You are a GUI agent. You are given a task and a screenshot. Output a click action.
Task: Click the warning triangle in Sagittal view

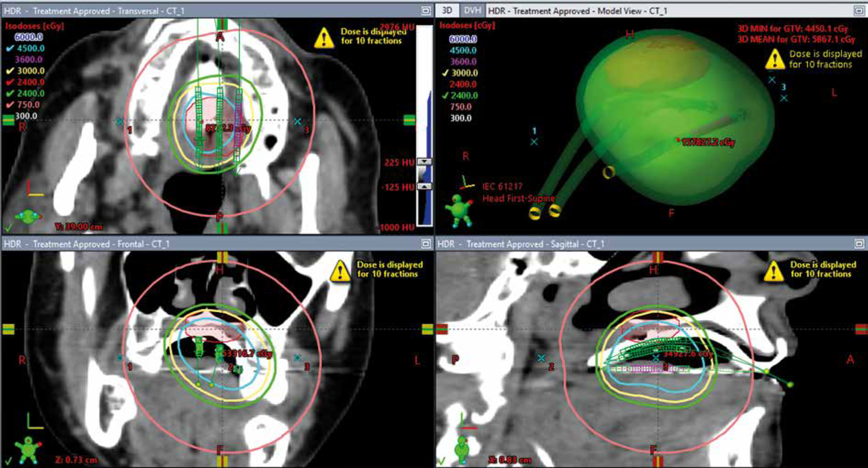coord(774,270)
